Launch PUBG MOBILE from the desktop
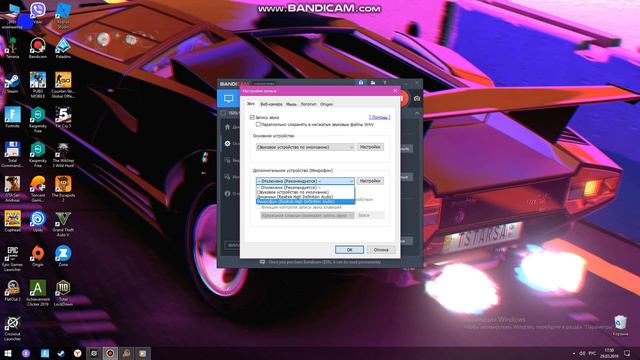640x360 pixels. [38, 84]
